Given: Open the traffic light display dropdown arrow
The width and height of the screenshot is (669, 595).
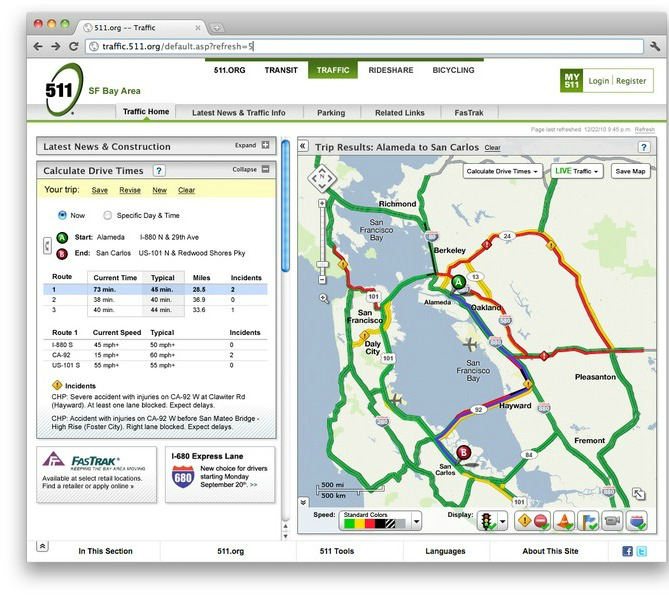Looking at the screenshot, I should coord(503,521).
